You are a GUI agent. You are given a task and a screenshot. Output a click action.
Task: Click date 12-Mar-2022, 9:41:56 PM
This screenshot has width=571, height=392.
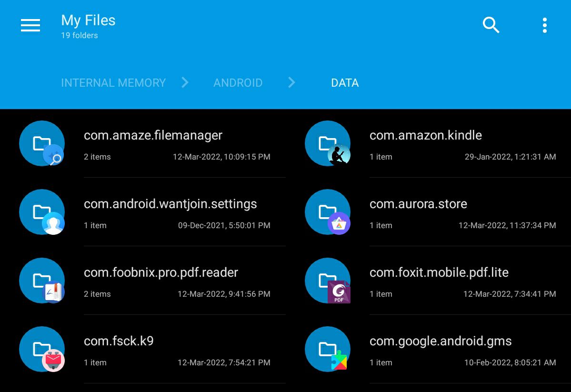224,294
